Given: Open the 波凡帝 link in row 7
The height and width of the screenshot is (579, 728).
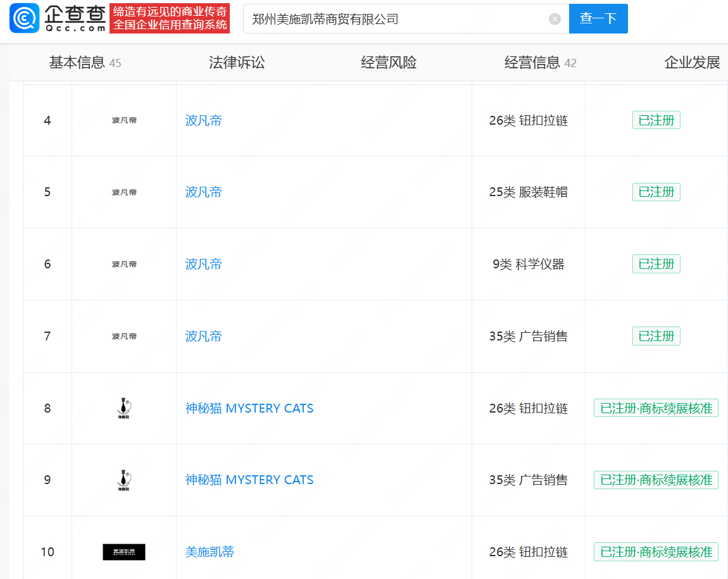Looking at the screenshot, I should tap(203, 337).
